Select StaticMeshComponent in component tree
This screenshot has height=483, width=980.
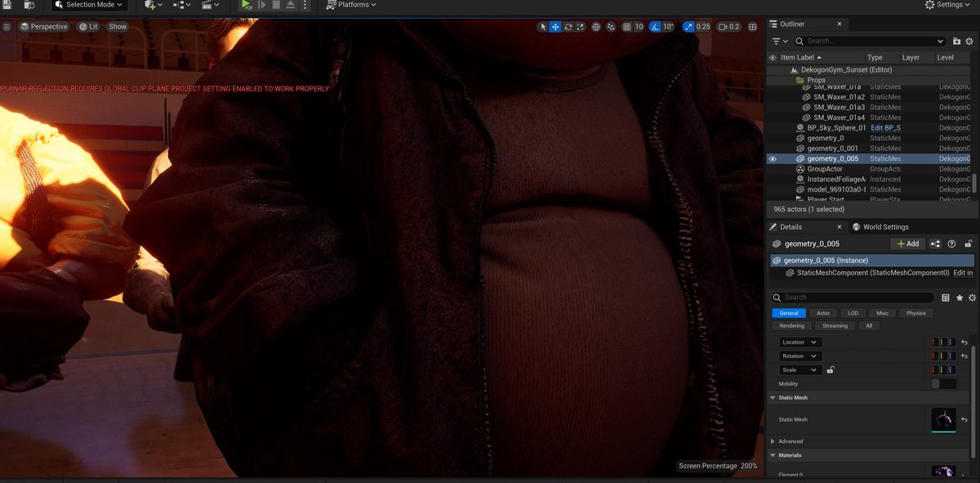873,273
